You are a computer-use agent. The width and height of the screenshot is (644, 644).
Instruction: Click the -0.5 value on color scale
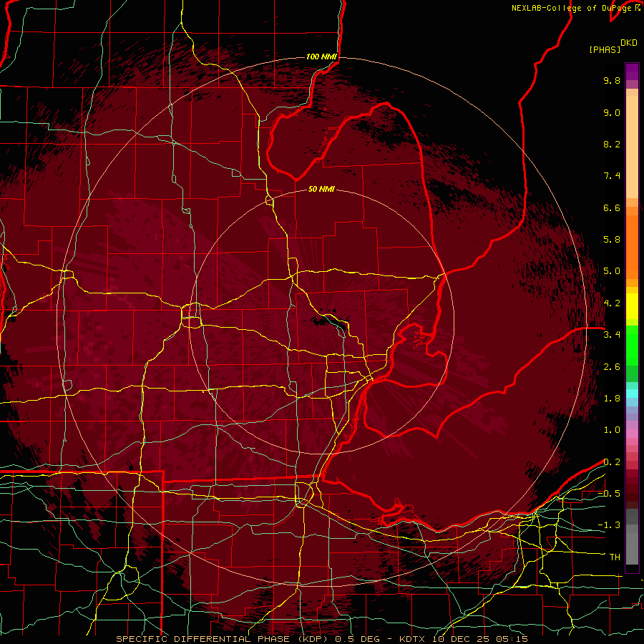(609, 494)
